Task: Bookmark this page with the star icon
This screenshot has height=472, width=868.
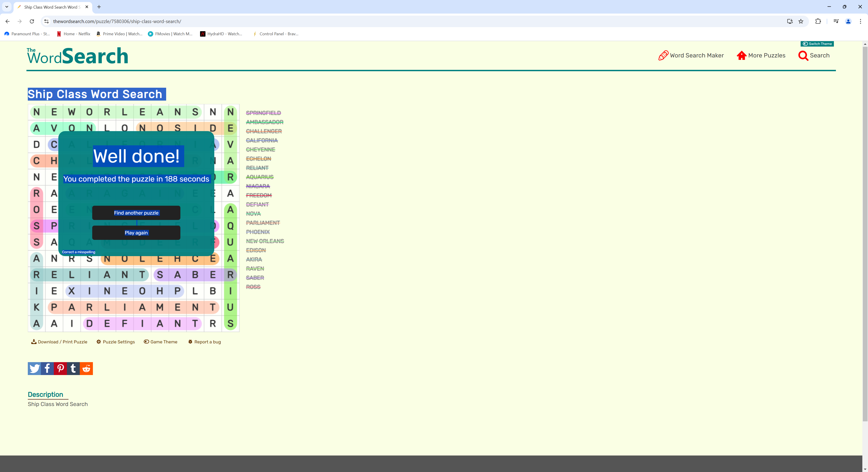Action: coord(801,21)
